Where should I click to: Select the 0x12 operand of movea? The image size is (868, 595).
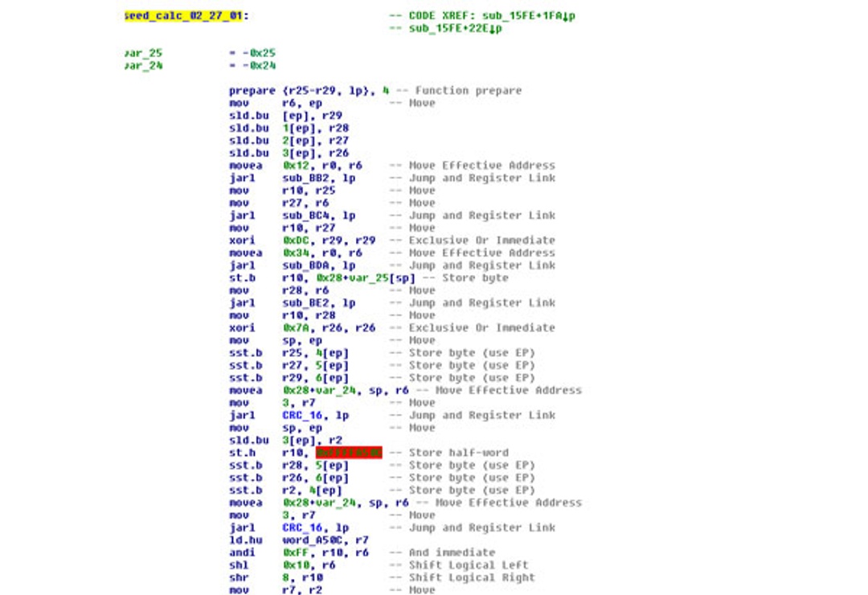pyautogui.click(x=293, y=166)
